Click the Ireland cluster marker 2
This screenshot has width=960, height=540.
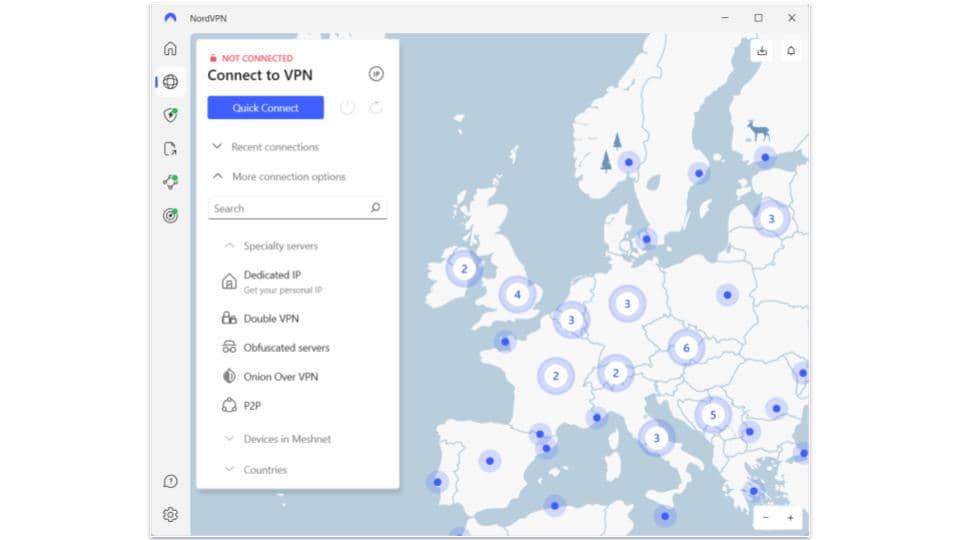point(464,268)
